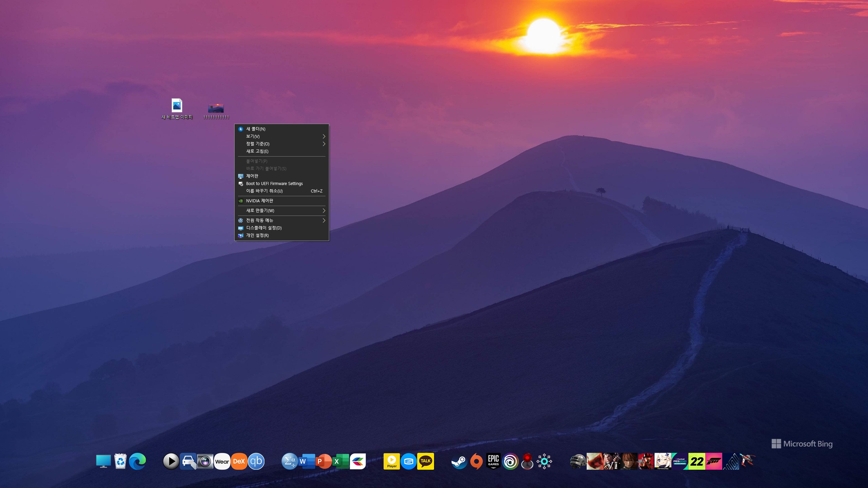Expand the 정렬 기준(O) submenu arrow
Screen dimensions: 868x488
point(324,144)
